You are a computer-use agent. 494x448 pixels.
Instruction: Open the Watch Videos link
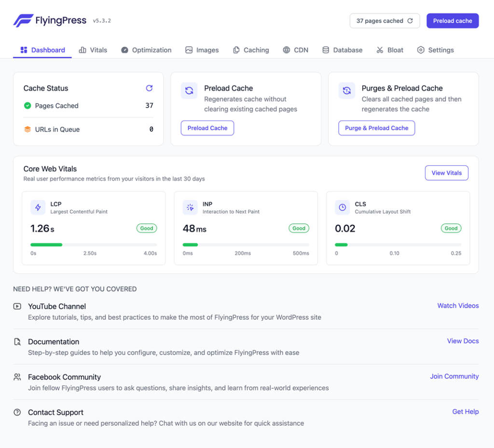point(457,305)
